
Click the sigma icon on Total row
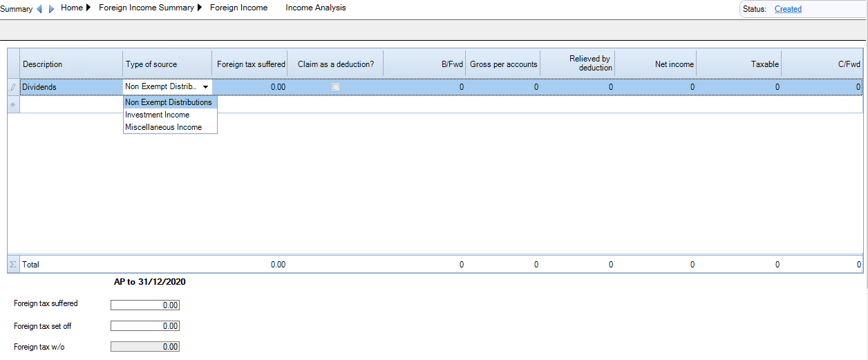tap(13, 265)
